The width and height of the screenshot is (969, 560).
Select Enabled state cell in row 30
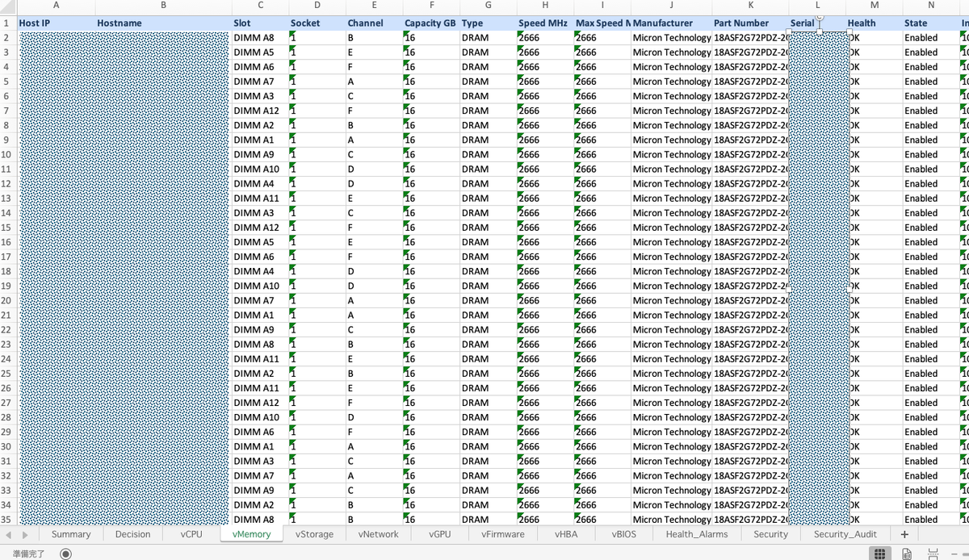pos(931,446)
